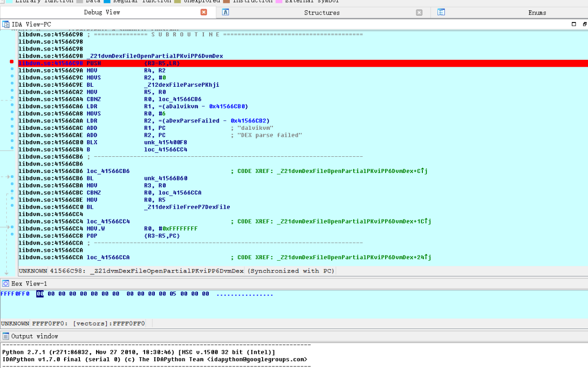Select the loc_41566CB6 label line
The height and width of the screenshot is (368, 588).
click(108, 171)
